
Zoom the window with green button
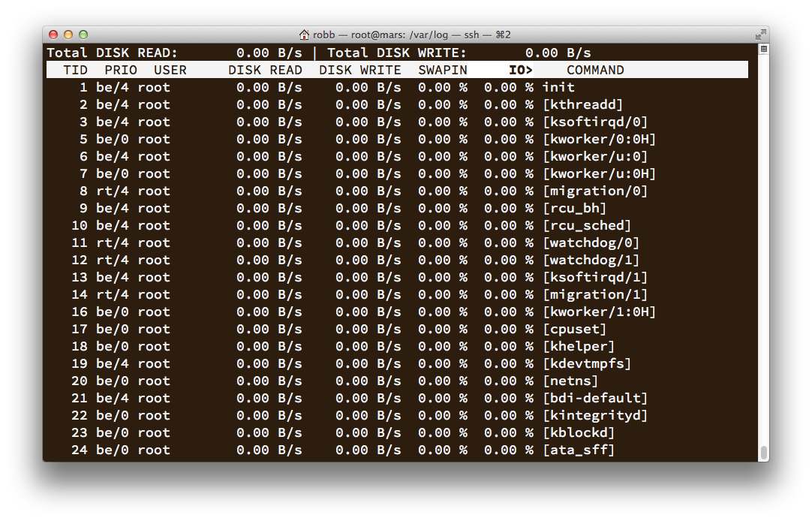83,35
